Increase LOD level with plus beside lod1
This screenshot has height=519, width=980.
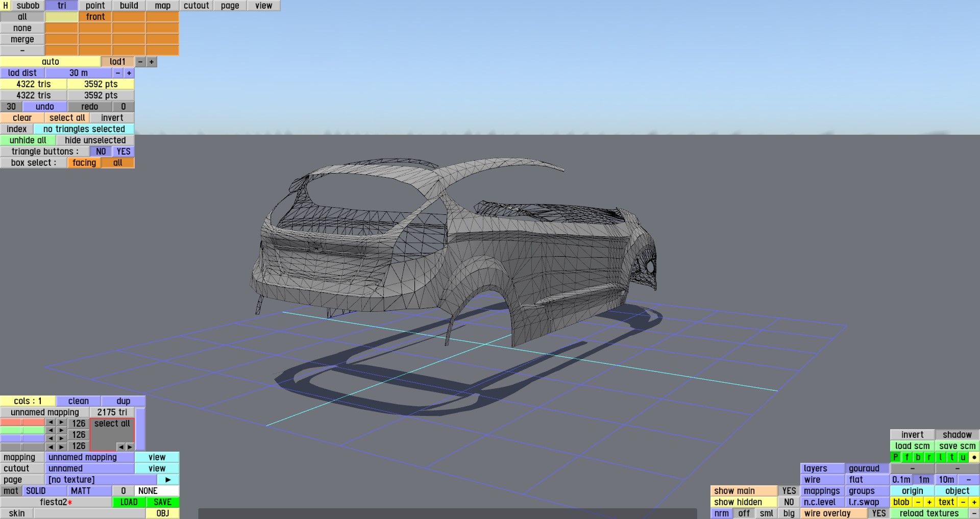tap(152, 62)
